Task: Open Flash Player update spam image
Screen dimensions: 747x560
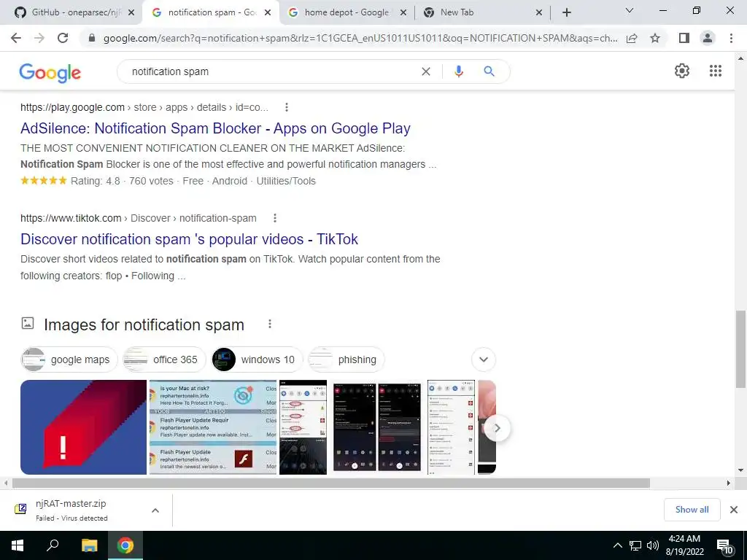Action: 213,427
